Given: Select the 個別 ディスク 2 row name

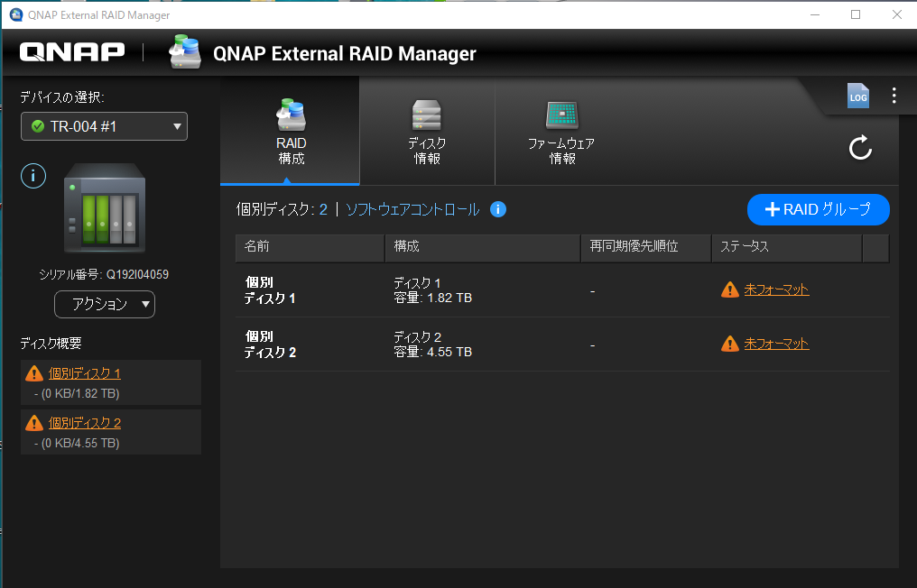Looking at the screenshot, I should (x=270, y=345).
